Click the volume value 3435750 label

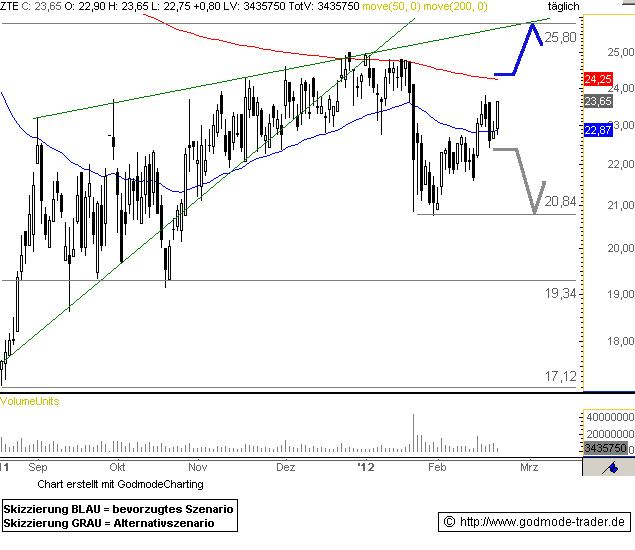(605, 448)
